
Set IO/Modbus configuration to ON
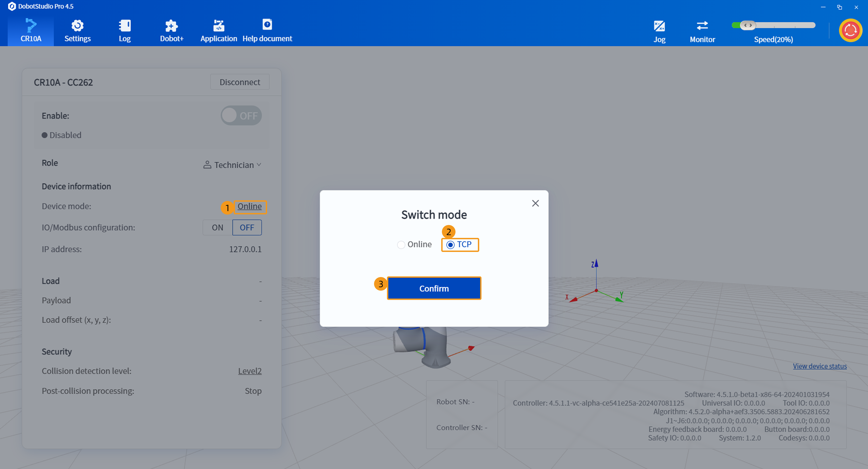pos(217,227)
